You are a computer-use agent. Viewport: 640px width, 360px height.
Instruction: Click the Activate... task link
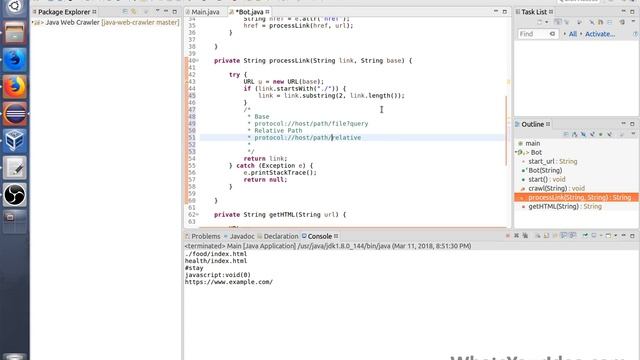600,34
